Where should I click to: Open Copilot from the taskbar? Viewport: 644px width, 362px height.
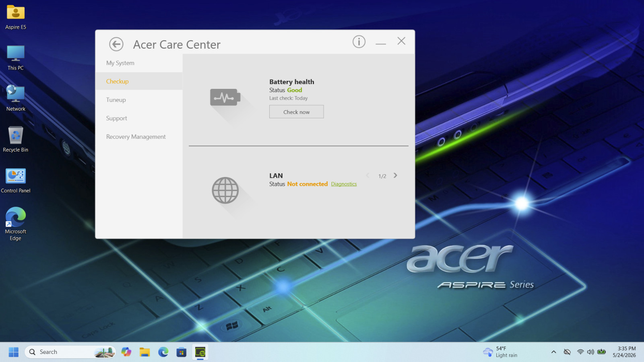[126, 352]
